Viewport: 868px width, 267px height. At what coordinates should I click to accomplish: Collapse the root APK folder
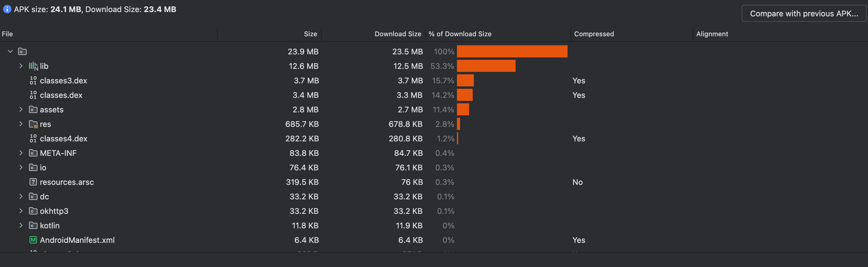tap(10, 51)
